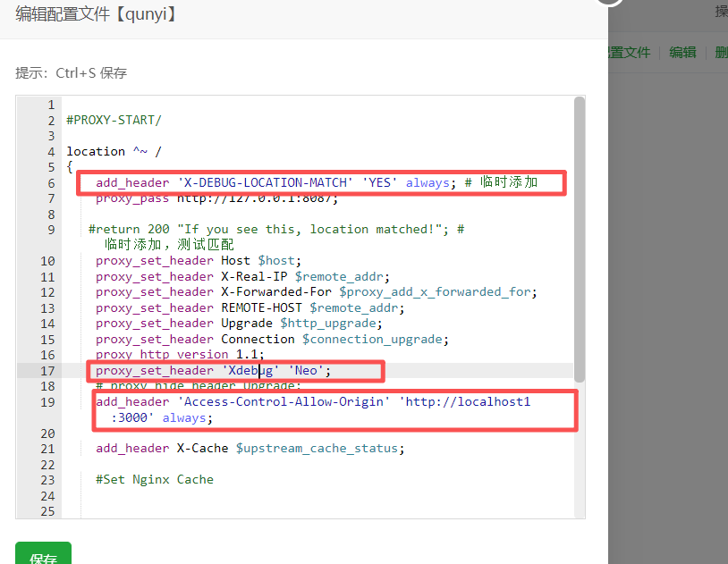Click the green 保存 save button
The image size is (728, 564).
click(43, 554)
